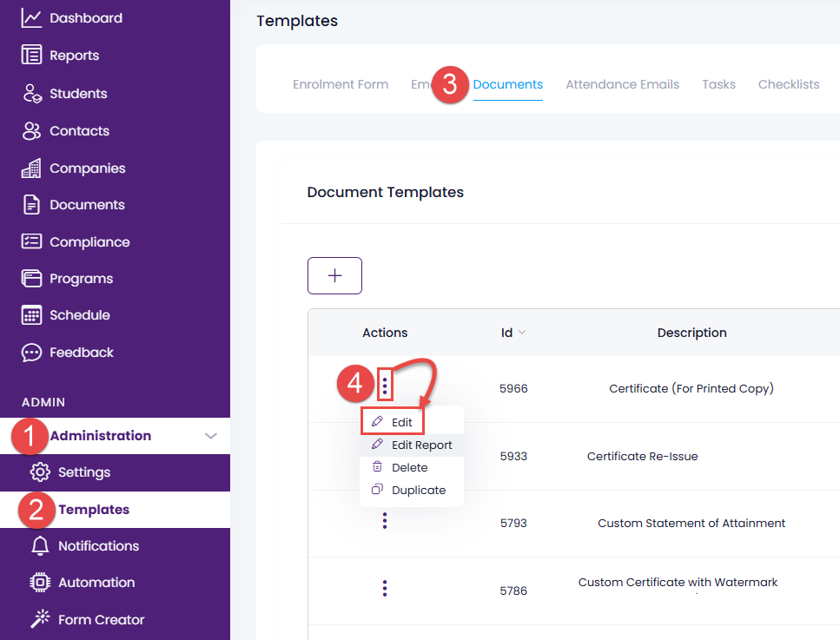Viewport: 840px width, 640px height.
Task: Select the Students icon in sidebar
Action: 31,94
